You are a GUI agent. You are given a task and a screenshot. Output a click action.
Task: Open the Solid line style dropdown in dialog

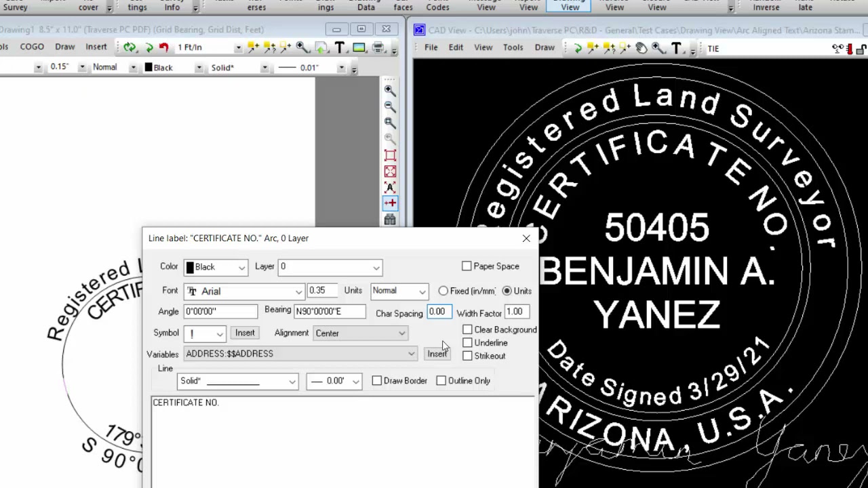(237, 381)
